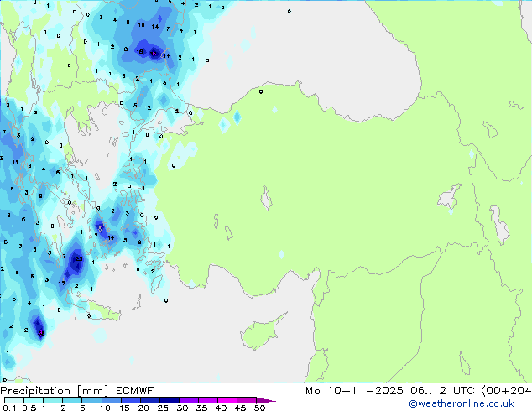This screenshot has width=532, height=411.
Task: Click the [mm] unit label
Action: point(93,391)
